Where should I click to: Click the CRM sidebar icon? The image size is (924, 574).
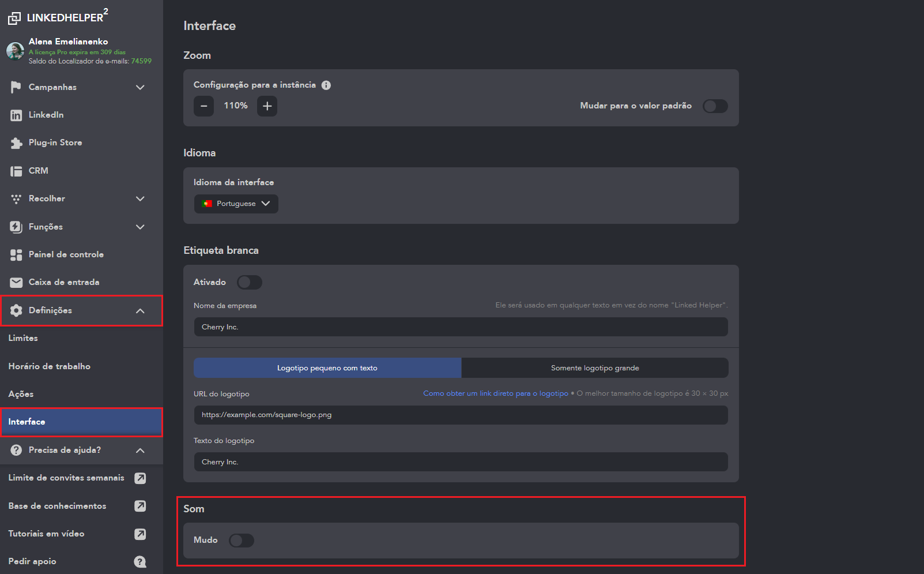16,171
